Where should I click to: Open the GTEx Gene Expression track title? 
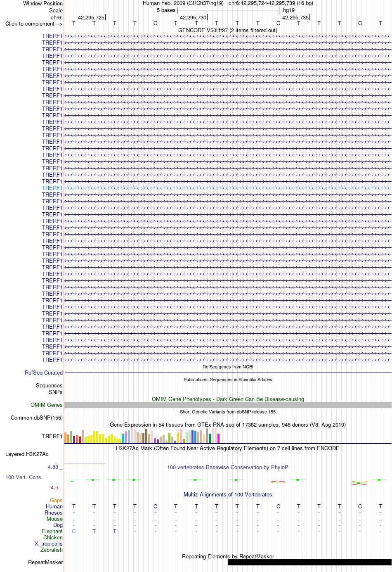(228, 425)
